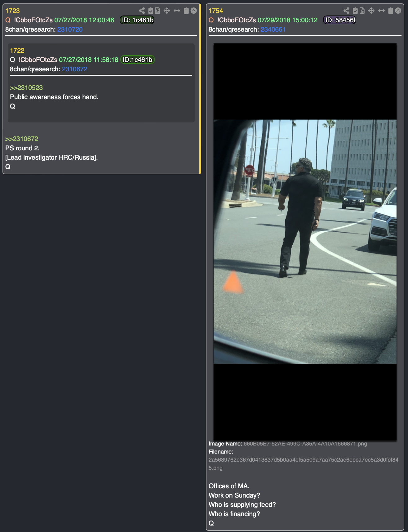Image resolution: width=408 pixels, height=532 pixels.
Task: Click quoted post number 1722
Action: (17, 51)
